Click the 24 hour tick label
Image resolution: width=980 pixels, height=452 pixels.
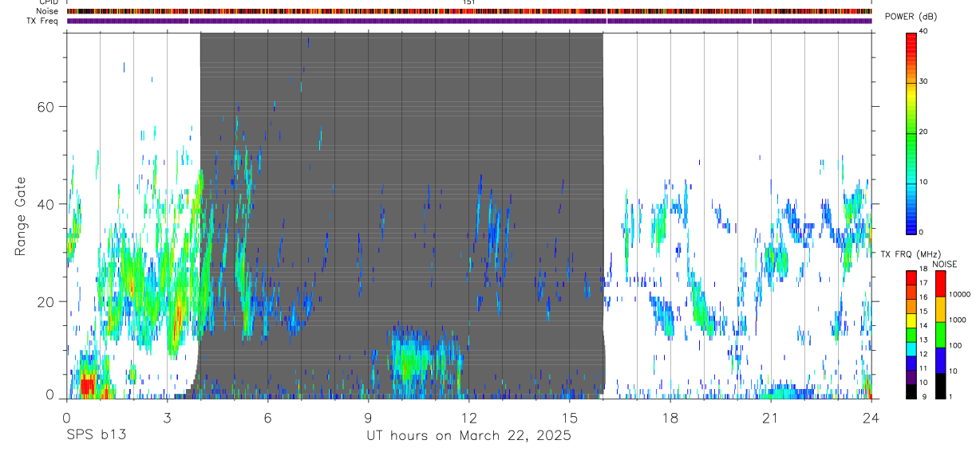tap(871, 418)
